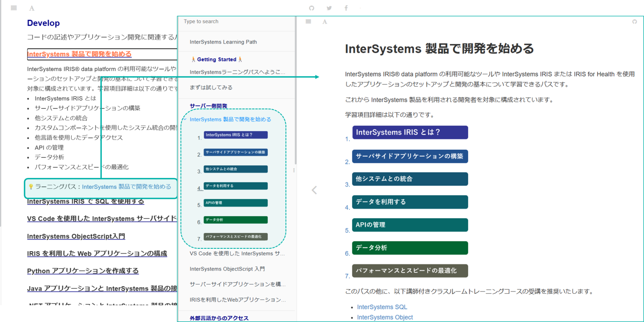
Task: Go to previous page using left chevron
Action: coord(314,190)
